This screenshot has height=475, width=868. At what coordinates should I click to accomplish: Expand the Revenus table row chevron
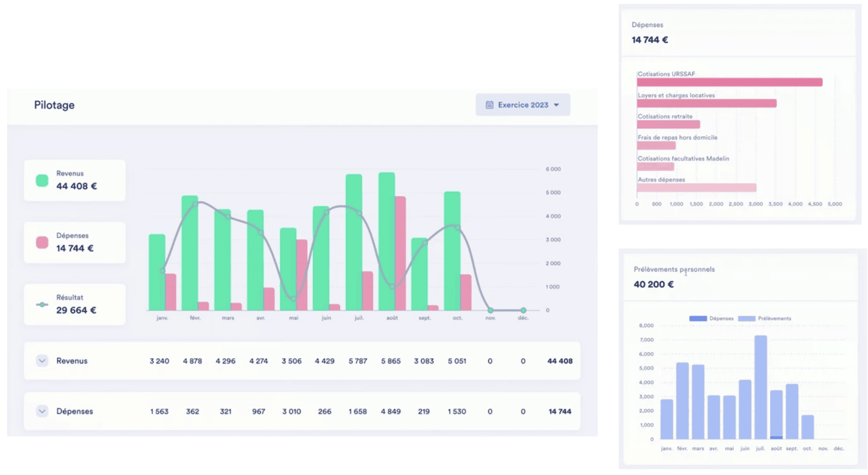tap(42, 361)
